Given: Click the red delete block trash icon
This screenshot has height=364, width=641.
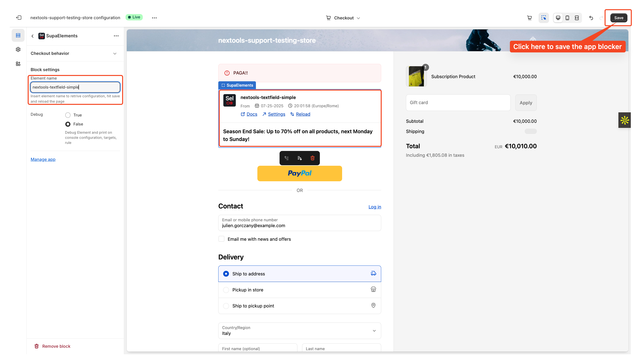Looking at the screenshot, I should click(312, 158).
